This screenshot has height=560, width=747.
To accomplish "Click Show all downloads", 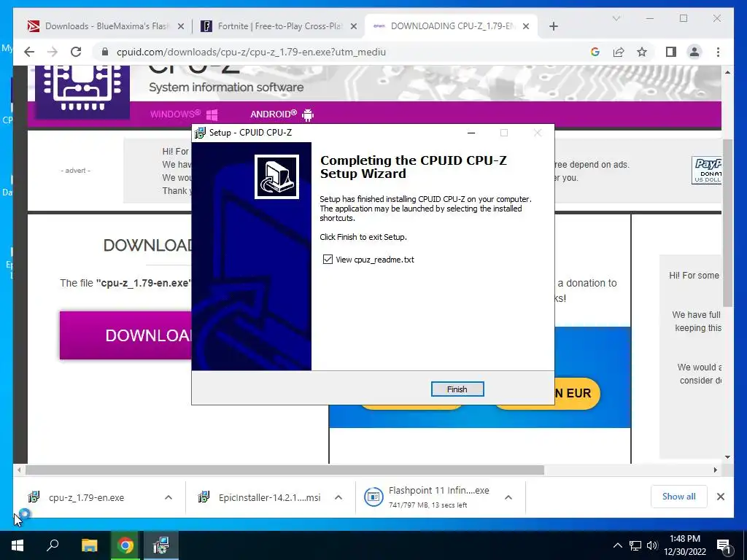I will [x=679, y=496].
